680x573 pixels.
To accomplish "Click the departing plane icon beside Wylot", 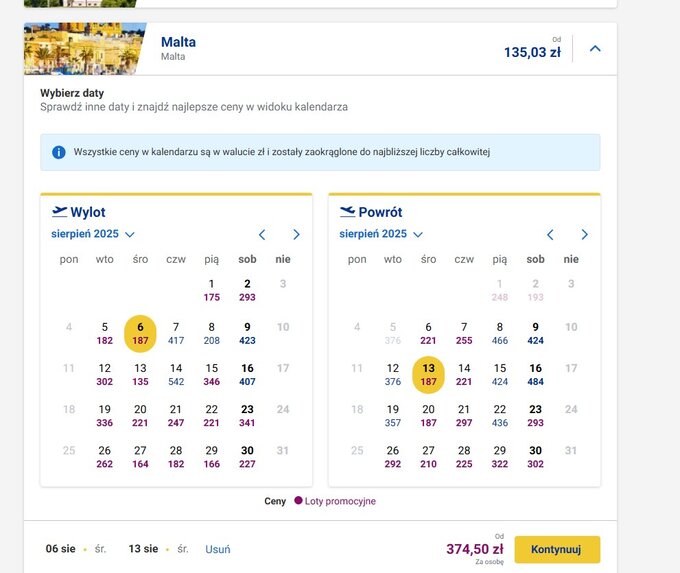I will click(x=59, y=212).
